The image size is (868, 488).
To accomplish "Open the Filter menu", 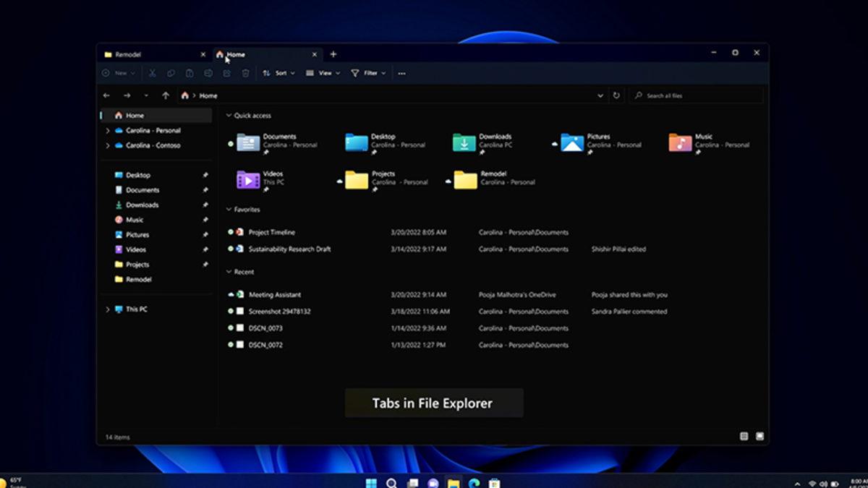I will [367, 73].
